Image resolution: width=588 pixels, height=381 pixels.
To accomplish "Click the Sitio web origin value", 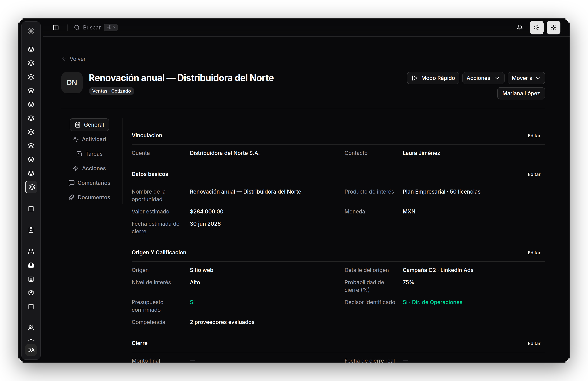I will [201, 270].
